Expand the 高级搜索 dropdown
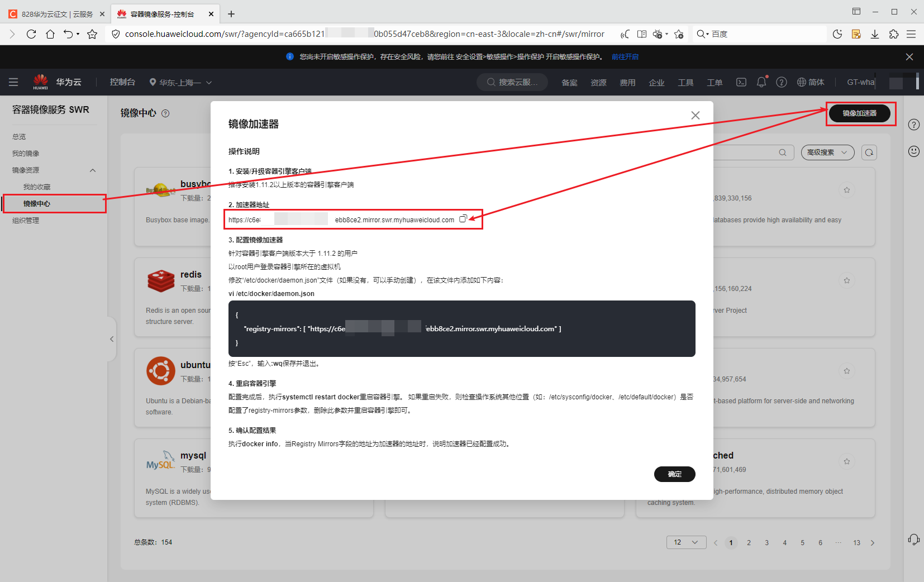 click(828, 152)
